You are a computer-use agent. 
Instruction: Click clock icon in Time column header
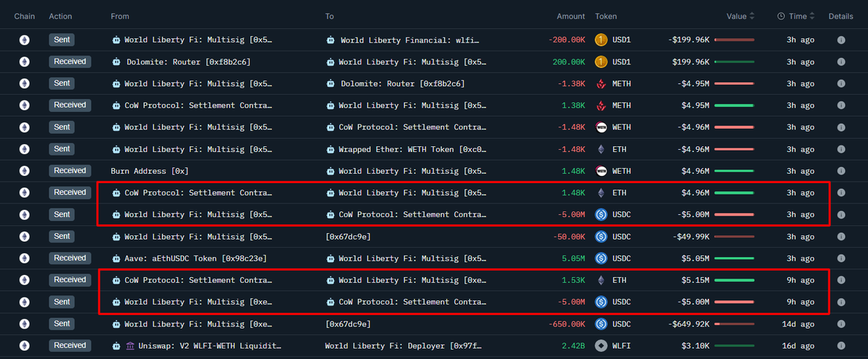781,16
